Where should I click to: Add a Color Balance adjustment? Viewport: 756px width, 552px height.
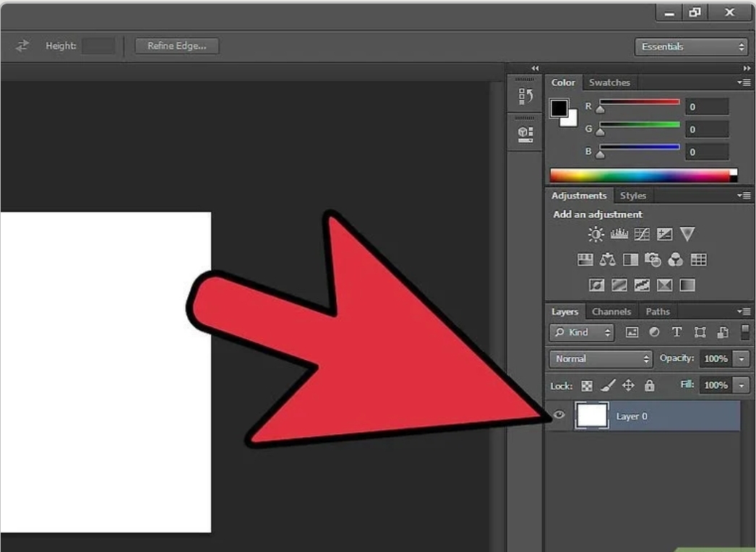pos(608,260)
